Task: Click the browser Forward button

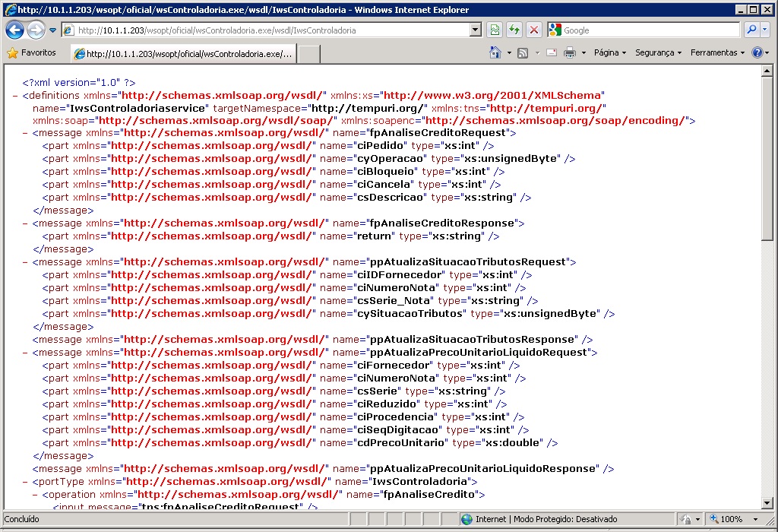Action: (x=36, y=30)
